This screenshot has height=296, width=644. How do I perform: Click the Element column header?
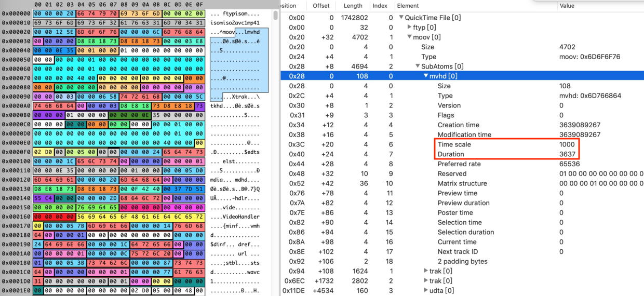click(475, 6)
